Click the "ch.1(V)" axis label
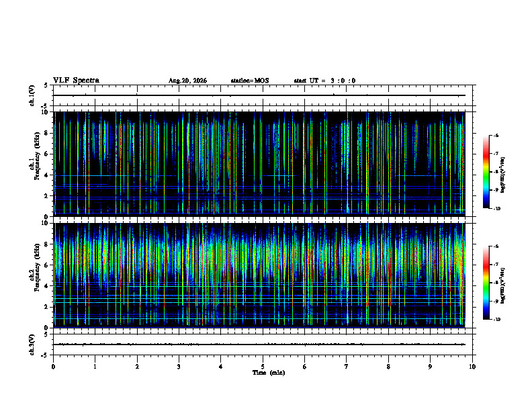The height and width of the screenshot is (411, 532). coord(32,95)
